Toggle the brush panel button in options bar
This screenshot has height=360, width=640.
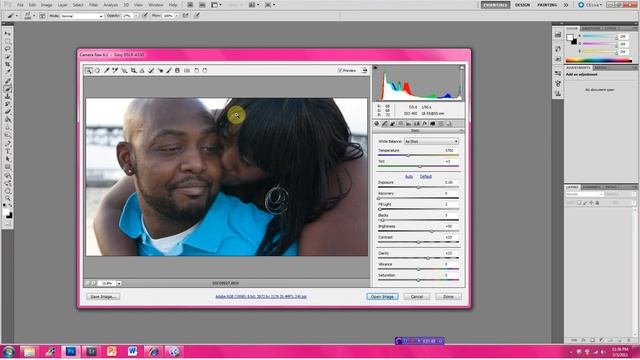coord(42,16)
